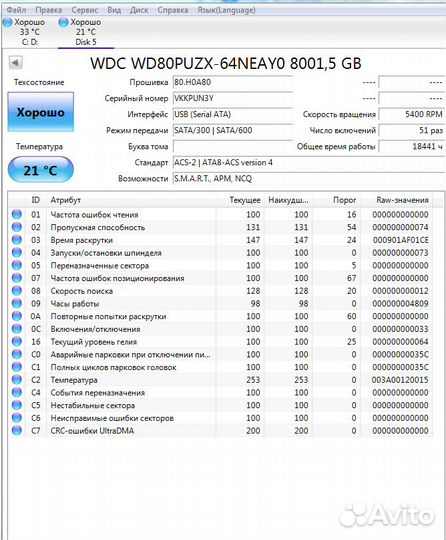Viewport: 446px width, 540px height.
Task: Click the interface field USB (Serial ATA)
Action: point(232,114)
